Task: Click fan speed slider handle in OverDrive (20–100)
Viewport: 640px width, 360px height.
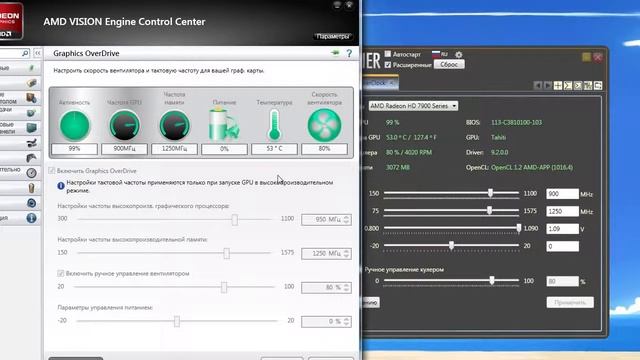Action: click(x=224, y=287)
